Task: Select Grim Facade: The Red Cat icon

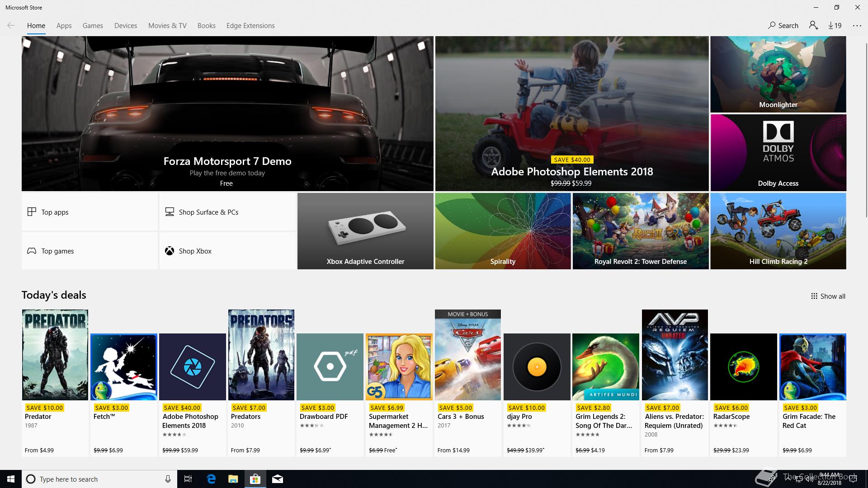Action: tap(813, 367)
